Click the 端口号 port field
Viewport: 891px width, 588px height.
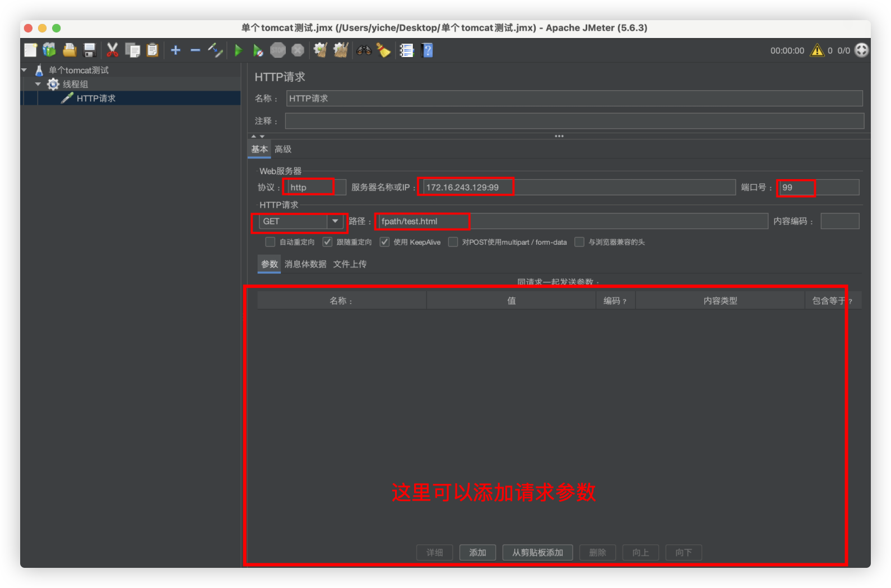point(819,188)
